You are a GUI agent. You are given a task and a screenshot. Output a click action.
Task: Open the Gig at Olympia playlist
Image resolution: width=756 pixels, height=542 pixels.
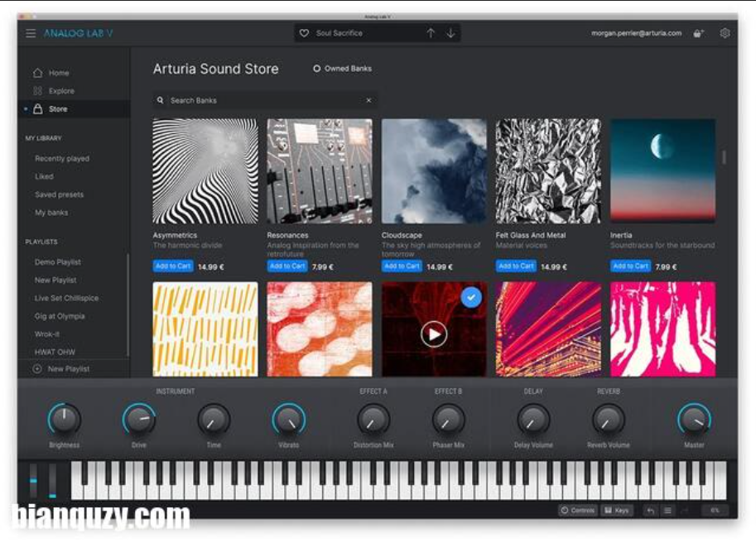tap(60, 316)
